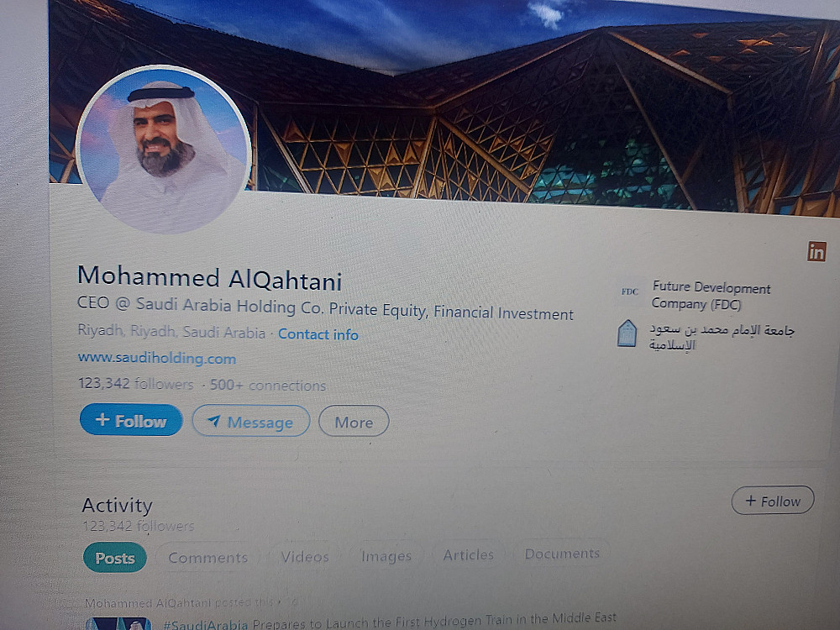This screenshot has width=840, height=630.
Task: Open the #SaudiArabia Hydrogen Train post
Action: (390, 622)
